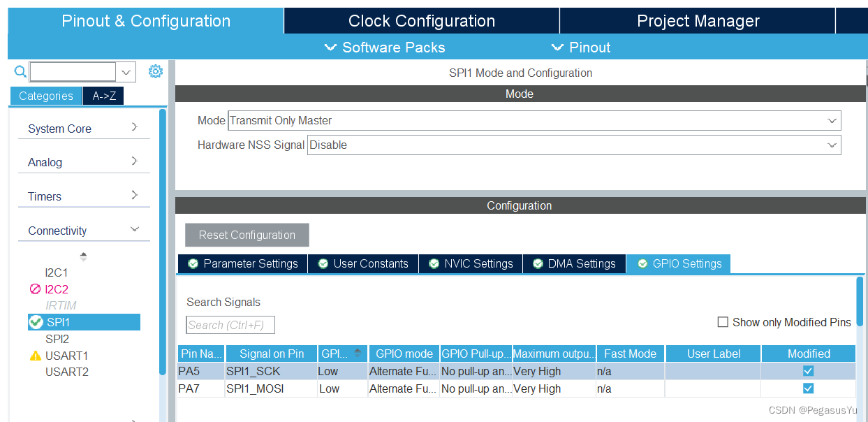Open the peripheral search dropdown arrow
This screenshot has height=422, width=868.
126,71
